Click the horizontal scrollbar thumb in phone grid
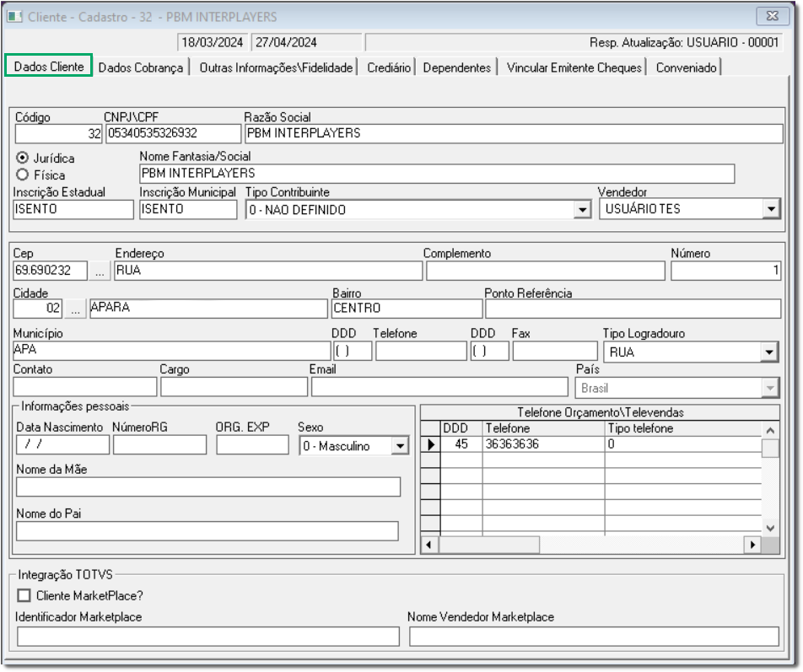The image size is (803, 672). click(489, 545)
